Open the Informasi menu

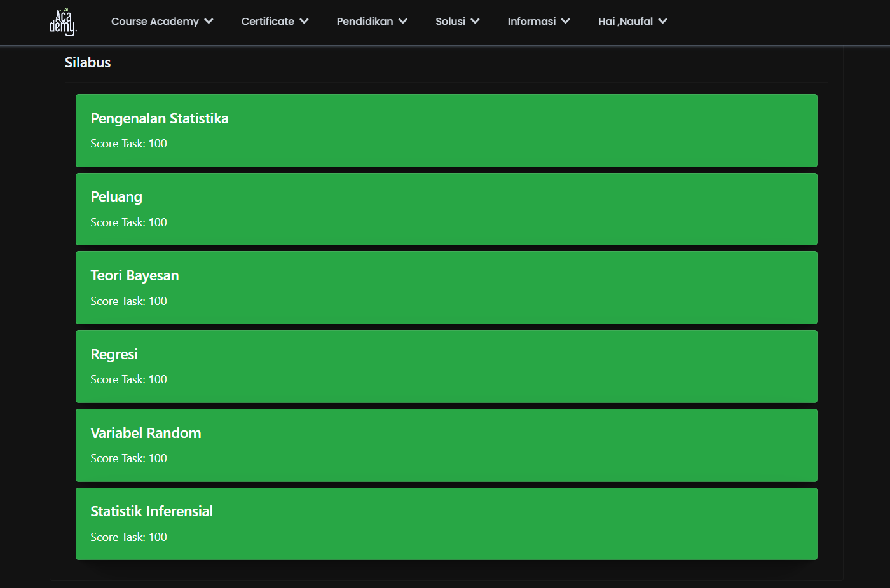pyautogui.click(x=538, y=21)
